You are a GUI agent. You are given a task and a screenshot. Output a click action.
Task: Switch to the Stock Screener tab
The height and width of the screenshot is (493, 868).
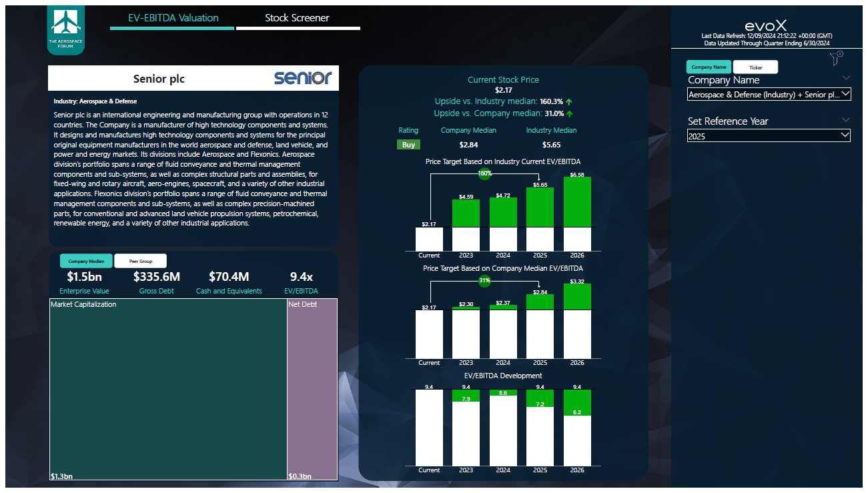pyautogui.click(x=298, y=18)
